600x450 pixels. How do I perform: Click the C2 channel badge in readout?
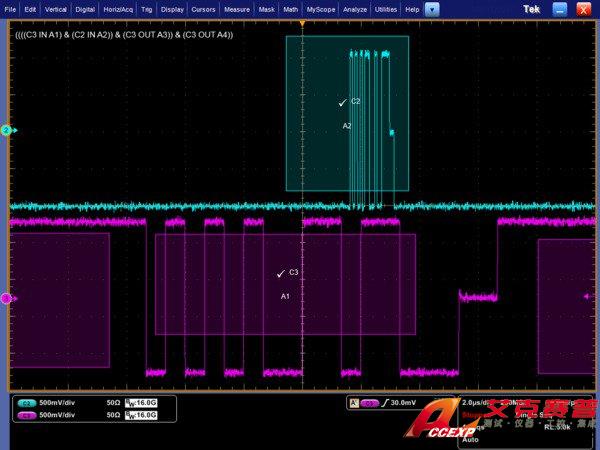click(26, 402)
